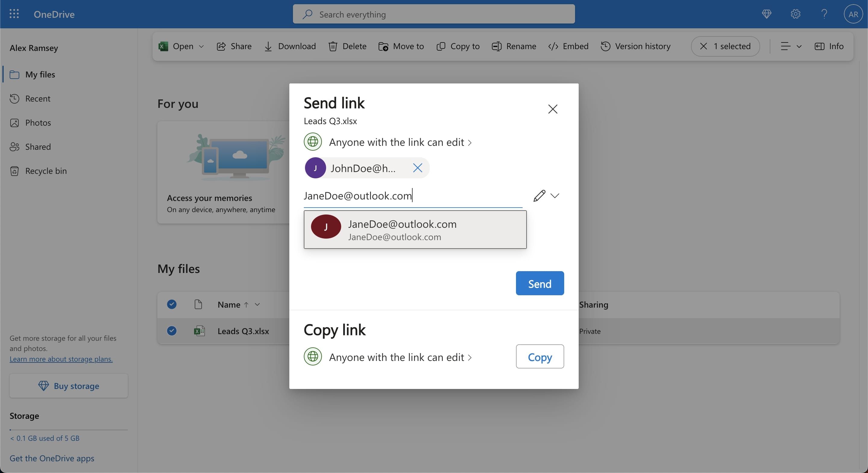Click the Move to icon
This screenshot has height=473, width=868.
pyautogui.click(x=383, y=46)
